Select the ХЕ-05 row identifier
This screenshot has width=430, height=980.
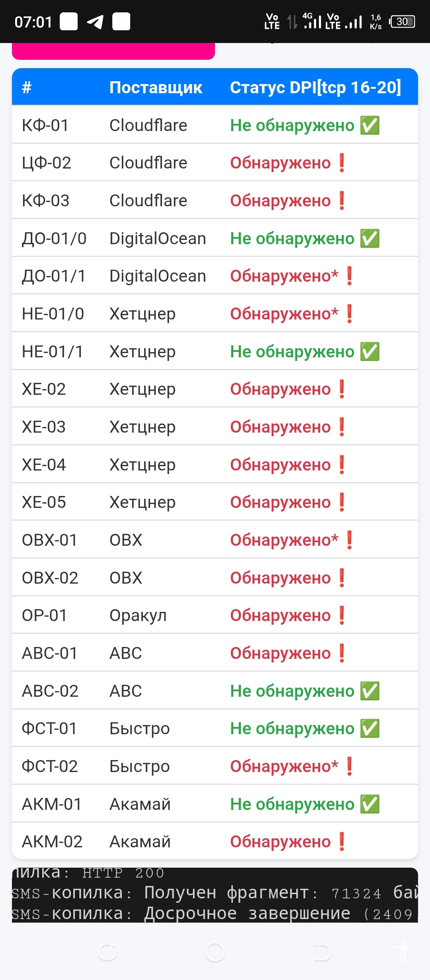click(44, 502)
